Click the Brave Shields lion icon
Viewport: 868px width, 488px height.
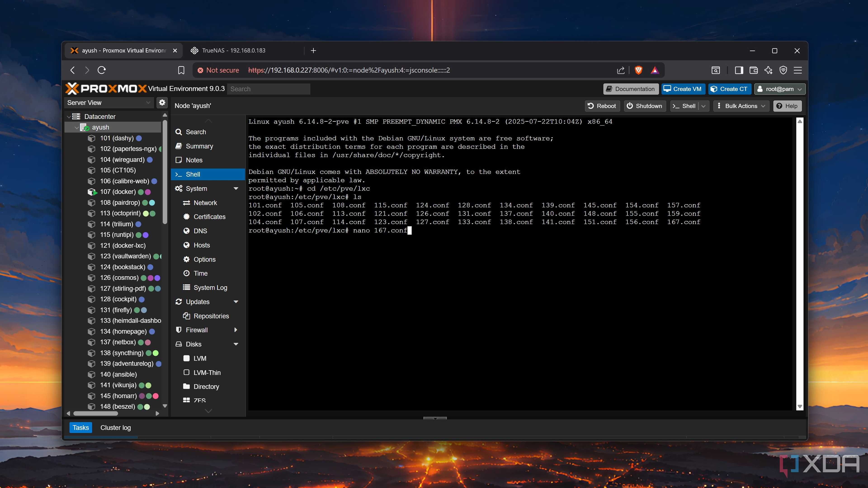[638, 70]
